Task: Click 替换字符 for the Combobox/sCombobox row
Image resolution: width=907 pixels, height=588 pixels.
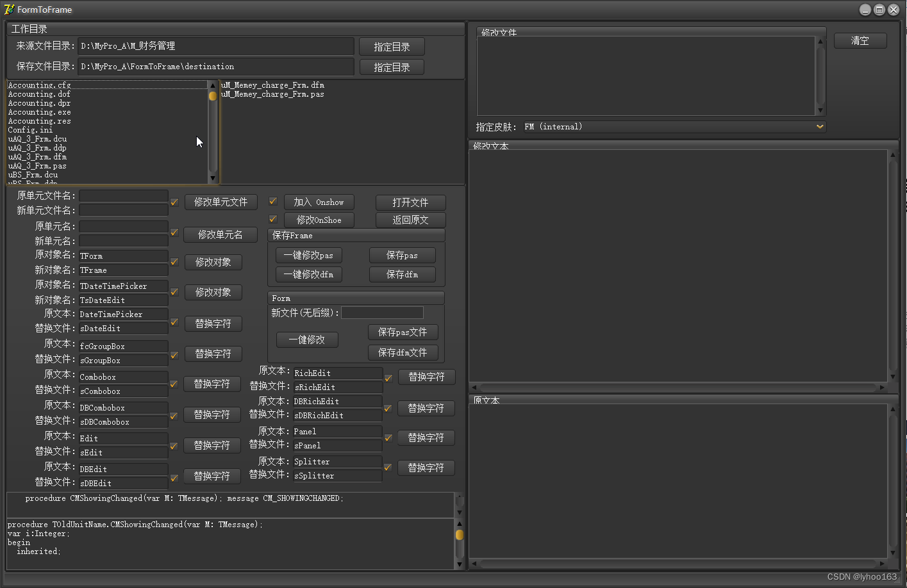Action: [212, 384]
